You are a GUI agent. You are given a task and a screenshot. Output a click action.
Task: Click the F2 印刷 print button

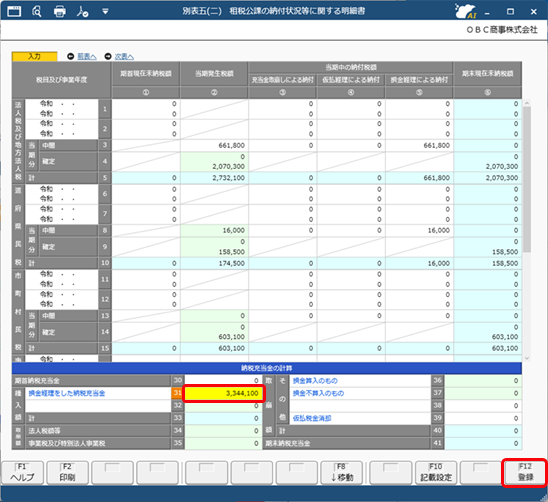(x=67, y=473)
